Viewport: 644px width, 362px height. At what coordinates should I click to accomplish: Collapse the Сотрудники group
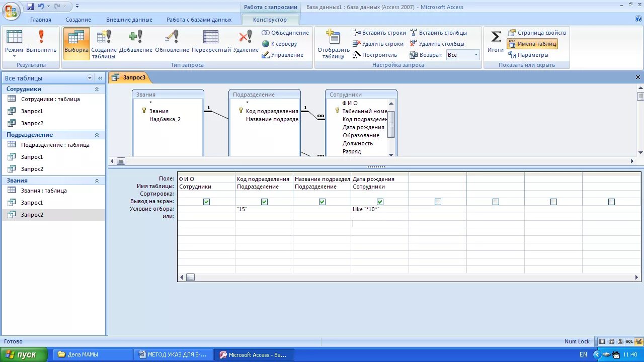[x=97, y=89]
